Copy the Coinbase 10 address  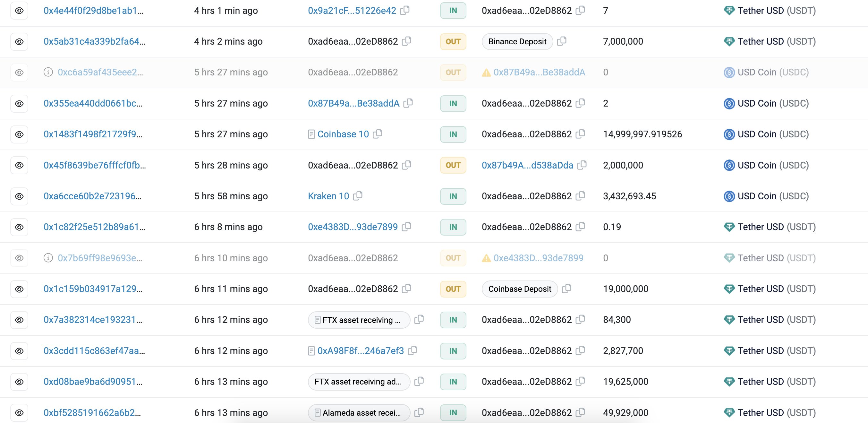(x=378, y=134)
